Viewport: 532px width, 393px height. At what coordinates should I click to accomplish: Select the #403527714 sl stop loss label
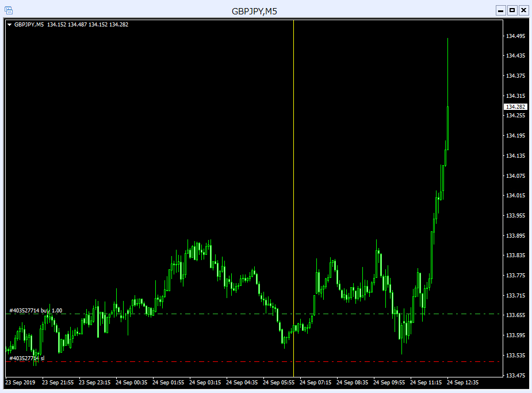tap(27, 358)
